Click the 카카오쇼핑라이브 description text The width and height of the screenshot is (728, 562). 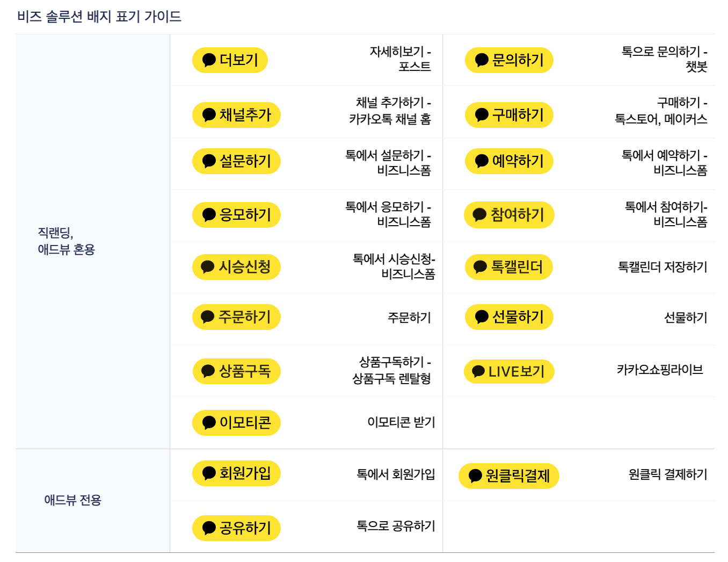click(x=660, y=370)
